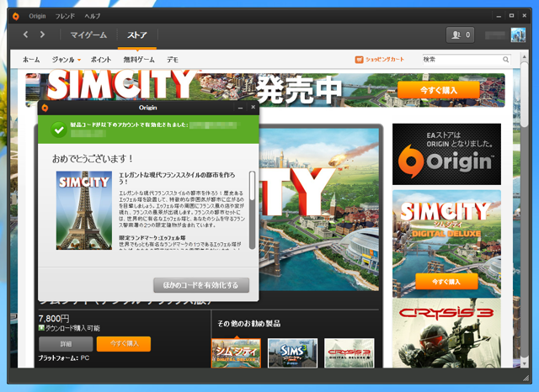The height and width of the screenshot is (392, 539).
Task: Click the scrollbar up arrow
Action: [x=524, y=56]
